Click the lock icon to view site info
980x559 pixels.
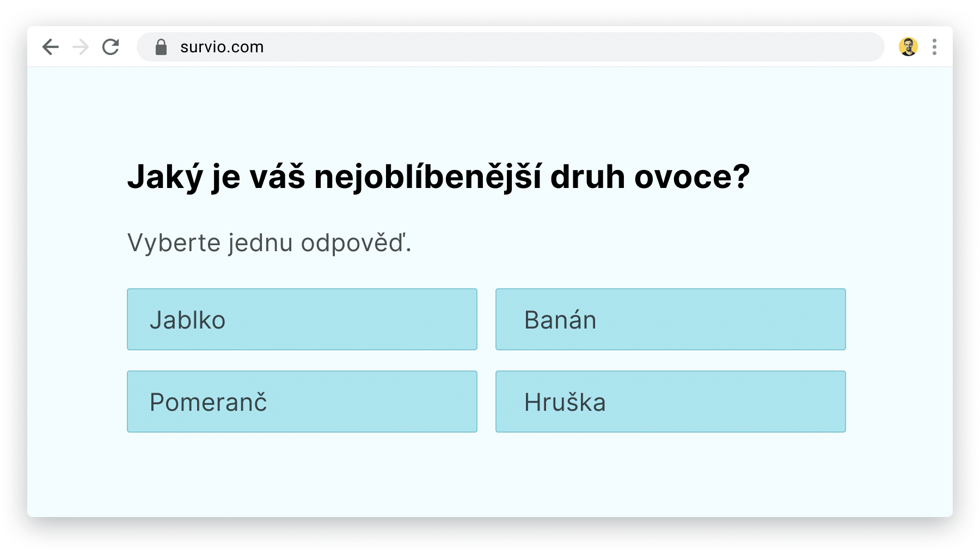161,47
